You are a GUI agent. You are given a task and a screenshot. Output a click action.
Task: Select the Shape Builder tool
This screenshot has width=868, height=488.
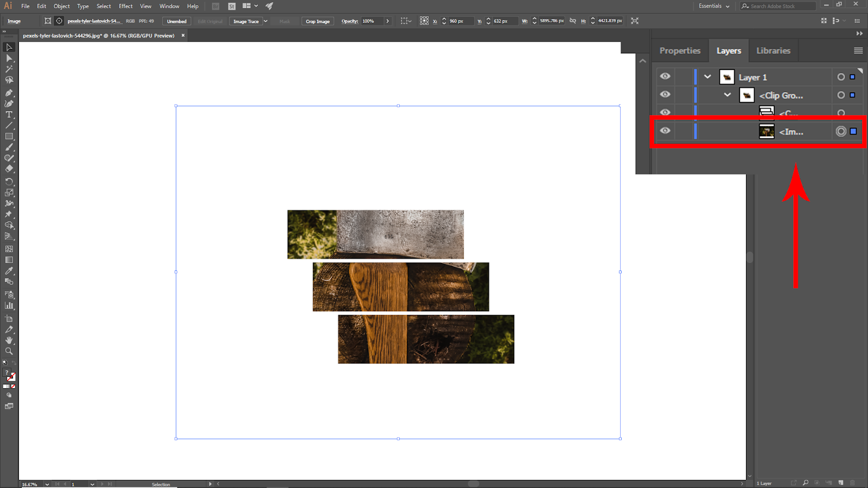(9, 225)
